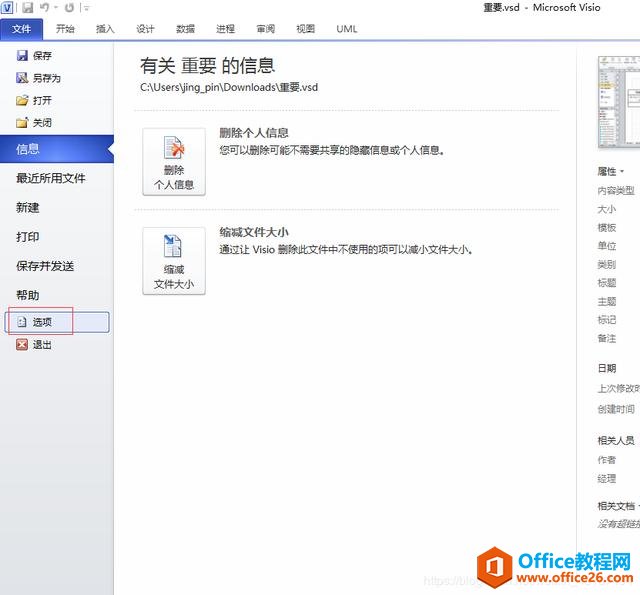Viewport: 640px width, 595px height.
Task: Switch to the 进程 ribbon tab
Action: (x=225, y=29)
